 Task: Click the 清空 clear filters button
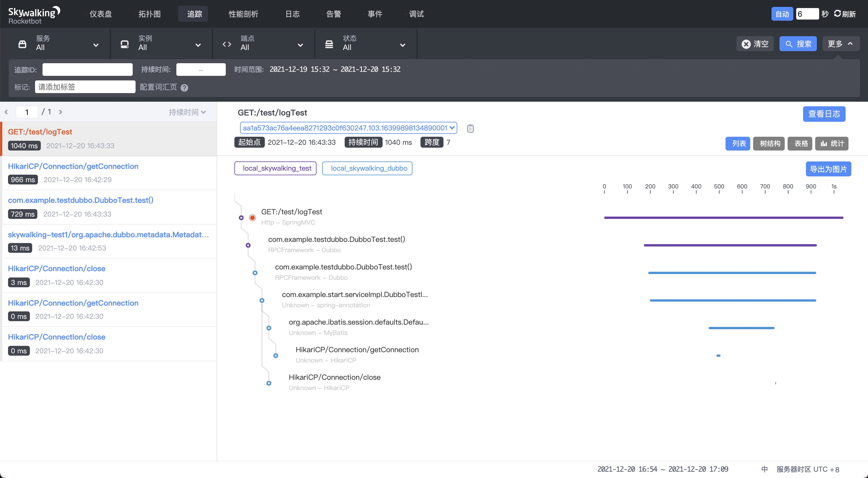coord(755,44)
